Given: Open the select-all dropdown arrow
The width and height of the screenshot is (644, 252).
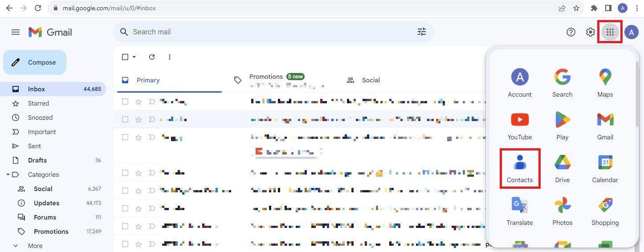Looking at the screenshot, I should coord(134,57).
